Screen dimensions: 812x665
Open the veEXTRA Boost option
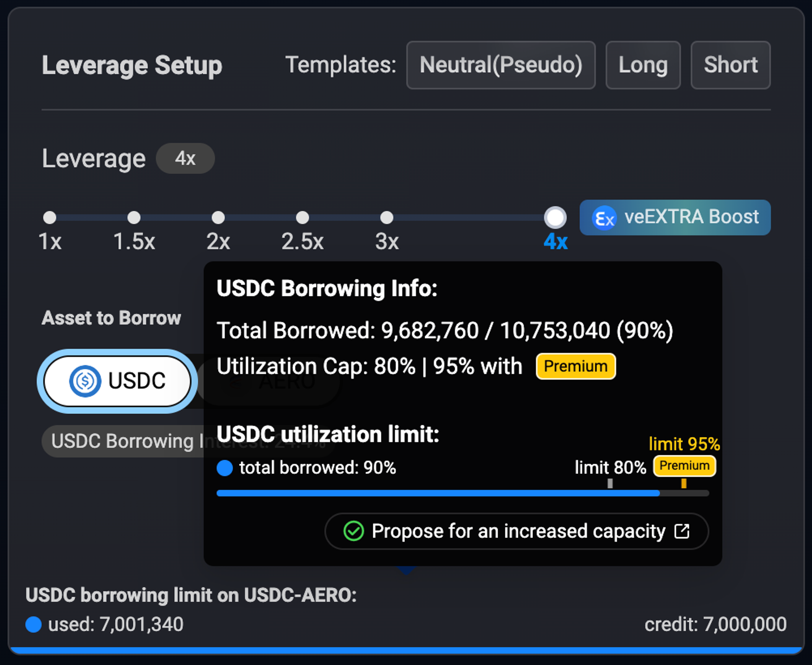click(x=675, y=218)
